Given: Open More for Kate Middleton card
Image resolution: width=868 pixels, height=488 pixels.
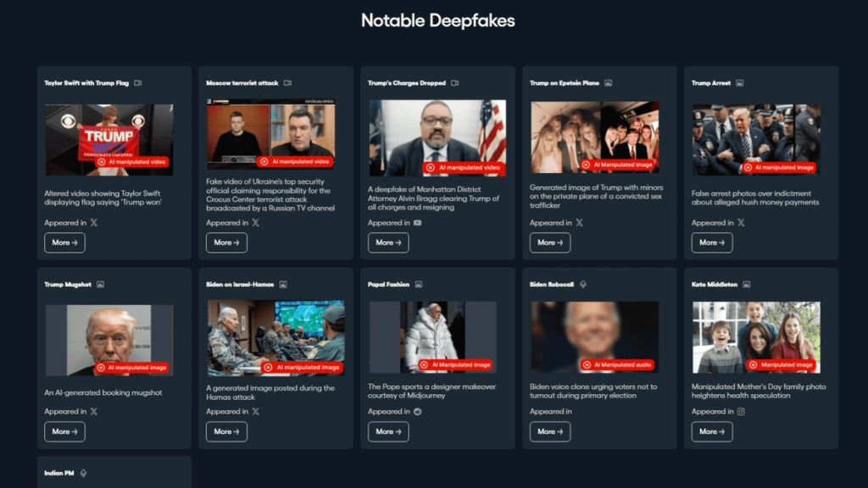Looking at the screenshot, I should tap(711, 431).
